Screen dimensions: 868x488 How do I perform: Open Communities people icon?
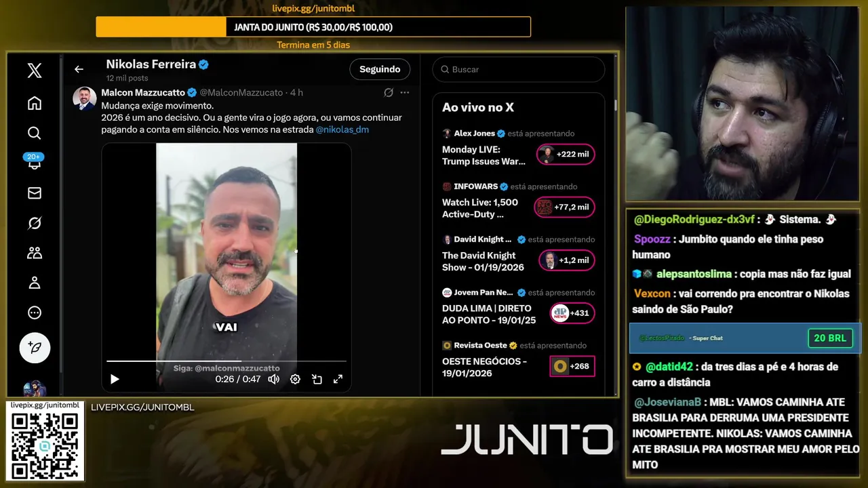point(35,253)
